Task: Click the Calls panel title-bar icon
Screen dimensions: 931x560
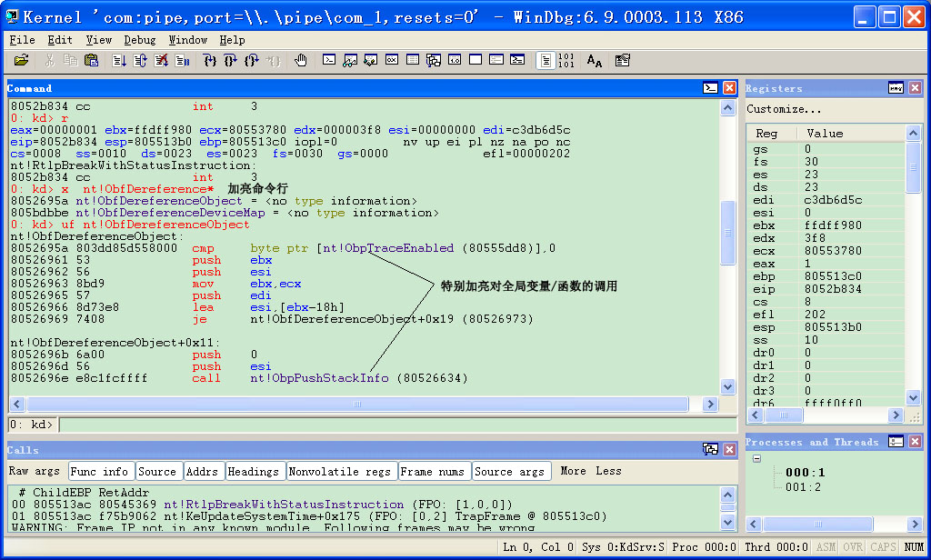Action: (x=710, y=449)
